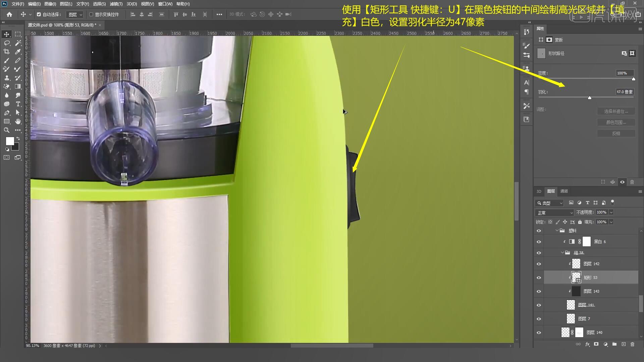Viewport: 644px width, 362px height.
Task: Create a new group folder icon
Action: pos(614,344)
